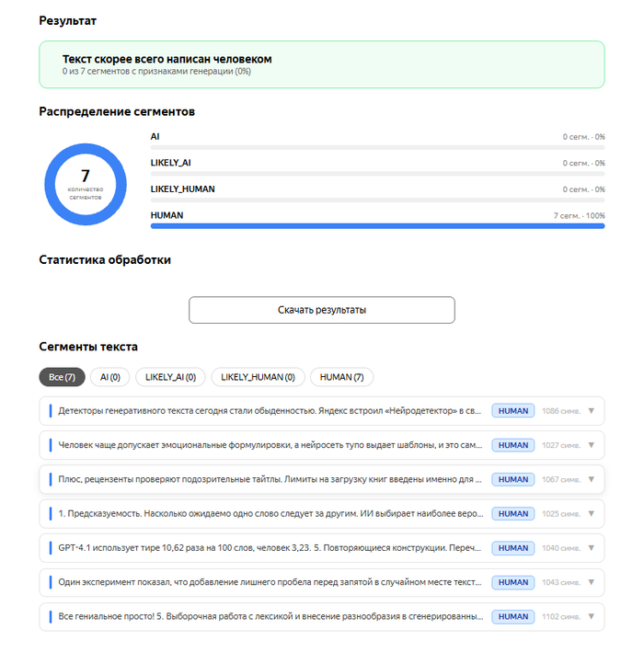Filter segments by AI (0)
This screenshot has height=652, width=644.
[109, 377]
